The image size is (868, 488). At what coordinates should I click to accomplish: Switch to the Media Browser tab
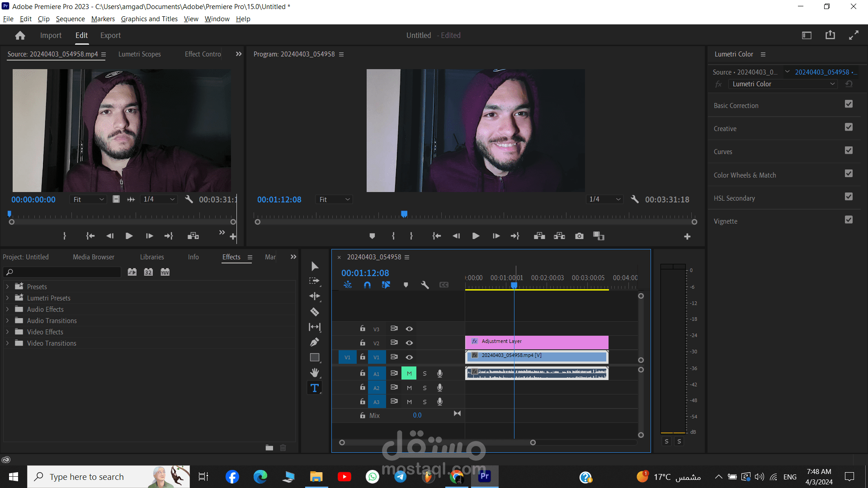click(x=94, y=257)
